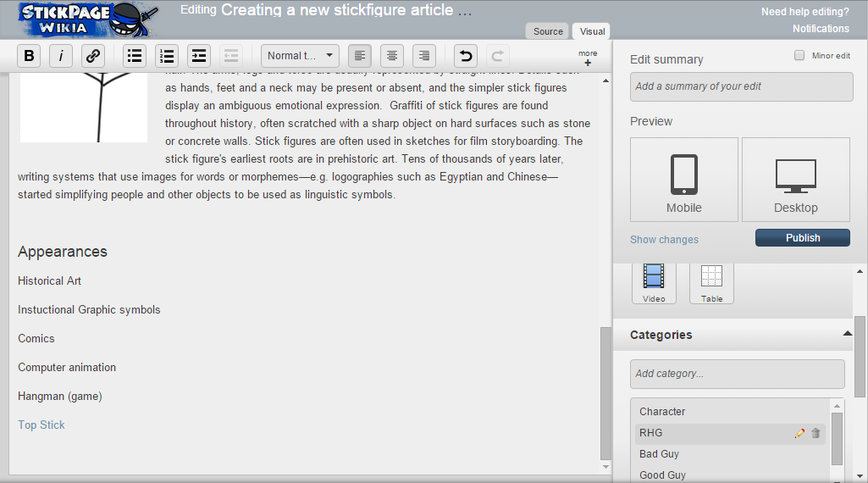Delete the RHG category with trash icon
Screen dimensions: 868x483
[815, 433]
